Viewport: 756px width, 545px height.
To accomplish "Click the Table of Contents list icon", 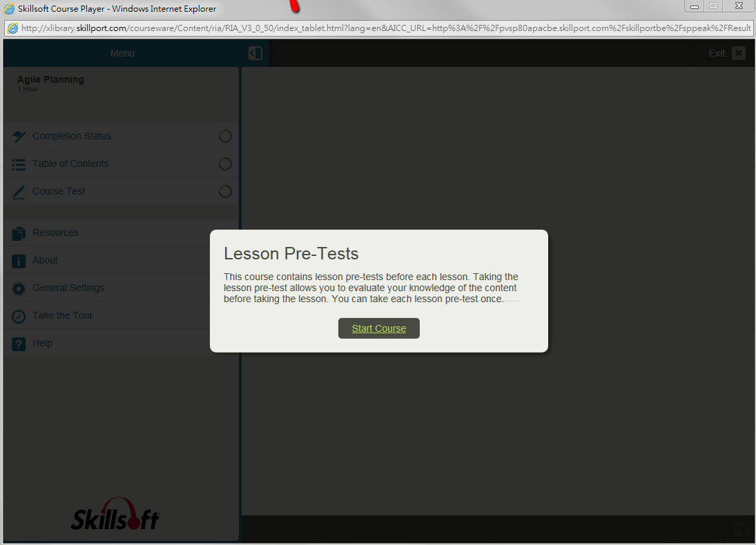I will point(19,165).
